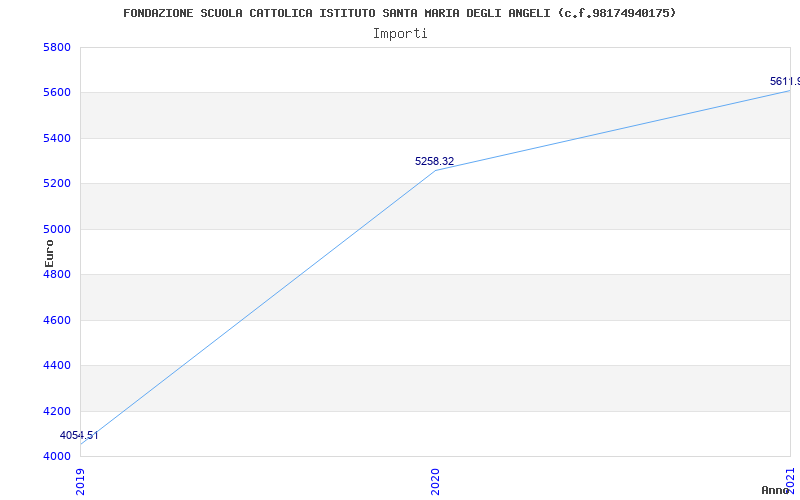Viewport: 800px width, 500px height.
Task: Click the 4800 y-axis tick label
Action: click(57, 274)
